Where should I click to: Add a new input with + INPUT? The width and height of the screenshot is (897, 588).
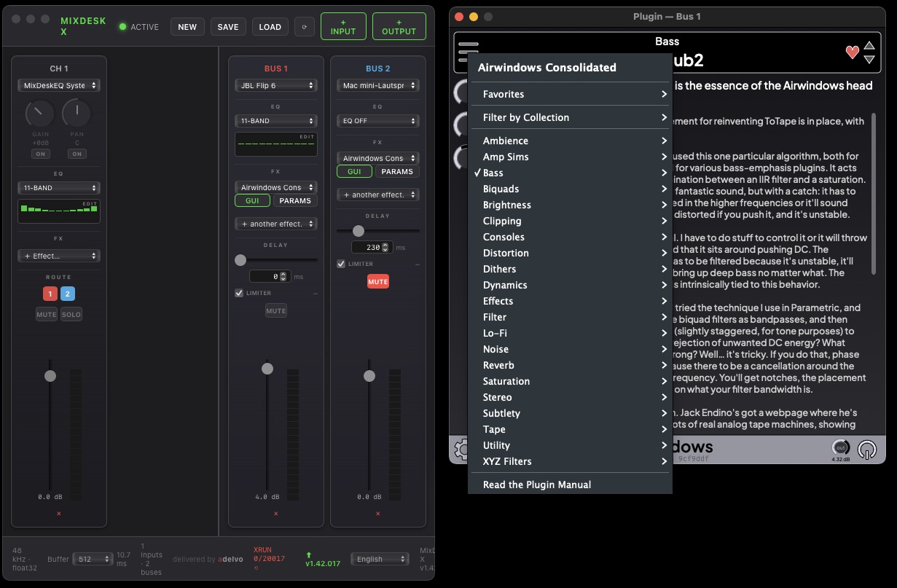point(343,26)
